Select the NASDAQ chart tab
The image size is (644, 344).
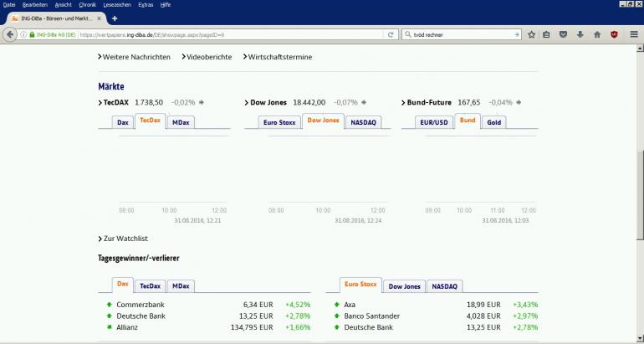click(x=361, y=122)
